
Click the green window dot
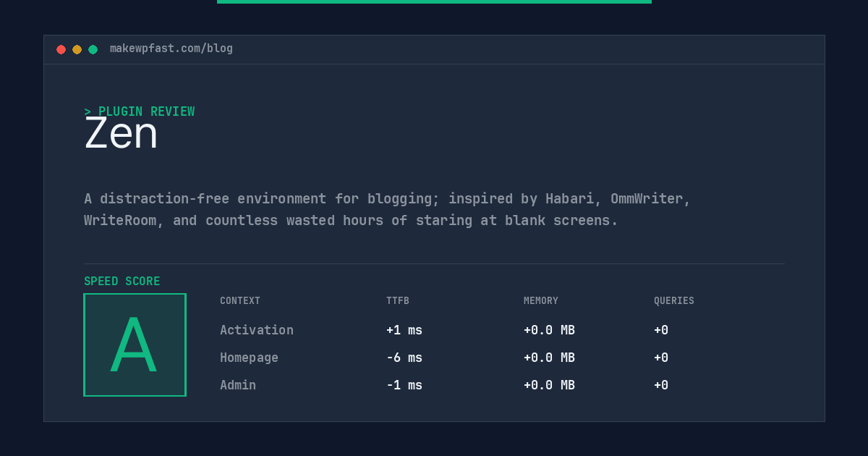[93, 49]
